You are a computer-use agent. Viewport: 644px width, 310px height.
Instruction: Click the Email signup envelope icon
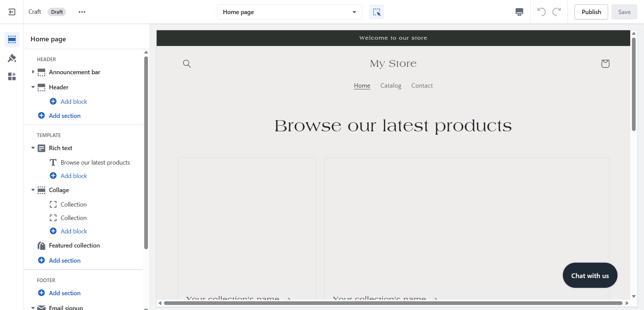pyautogui.click(x=42, y=307)
